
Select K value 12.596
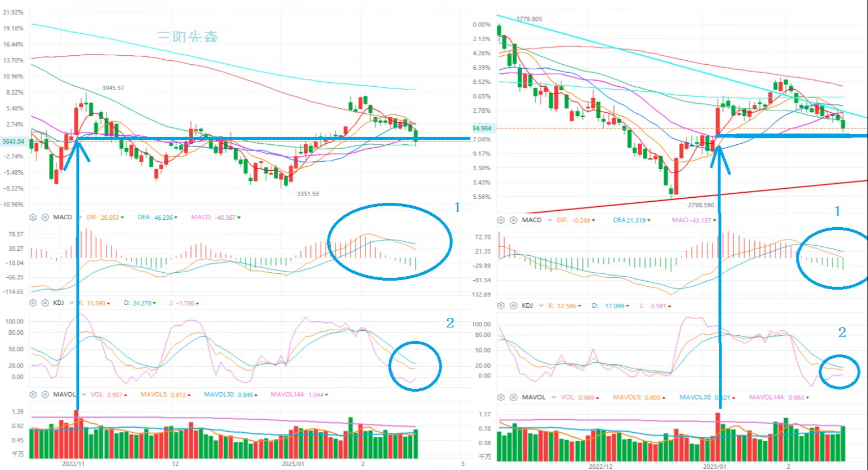coord(567,306)
